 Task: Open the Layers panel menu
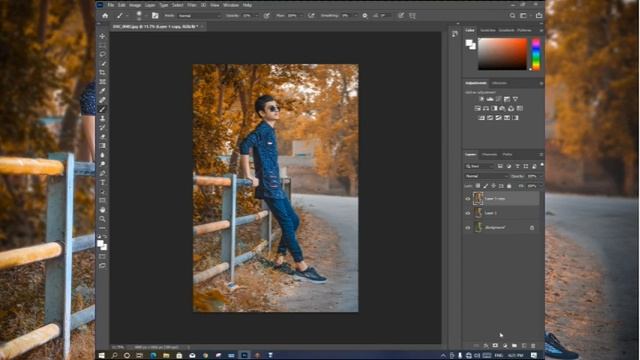tap(541, 155)
